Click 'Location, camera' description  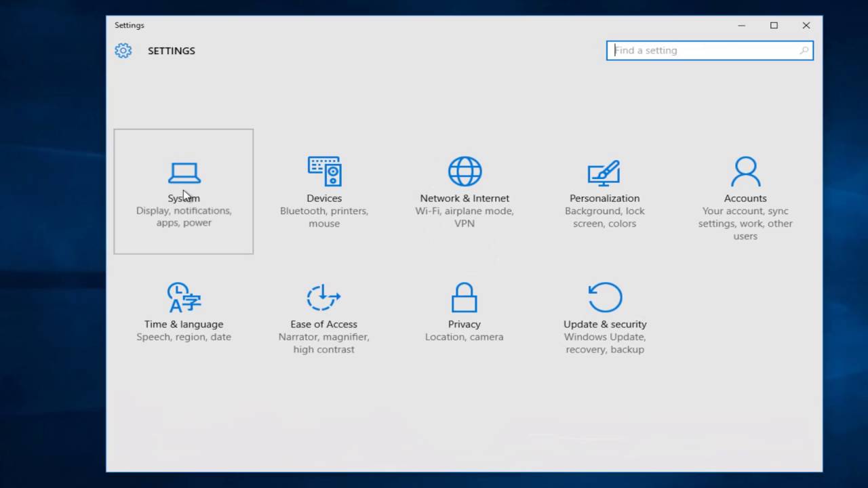[x=465, y=337]
